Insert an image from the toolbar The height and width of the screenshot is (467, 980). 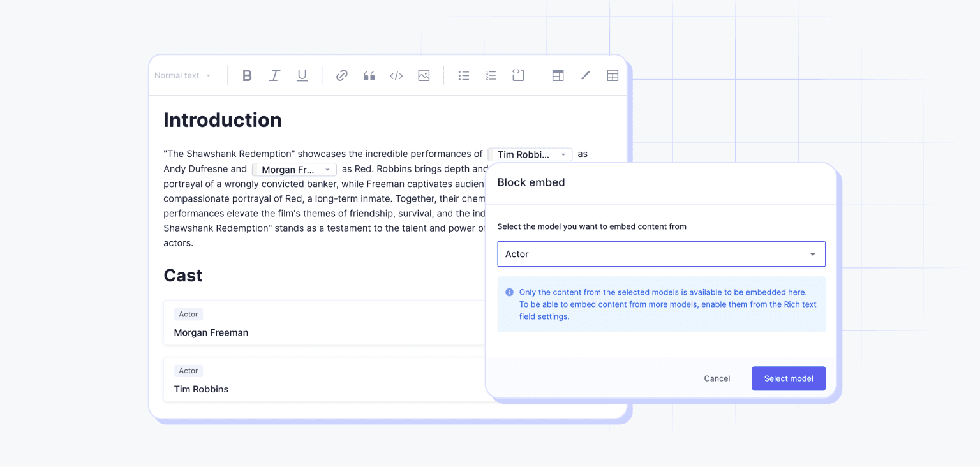[x=424, y=75]
